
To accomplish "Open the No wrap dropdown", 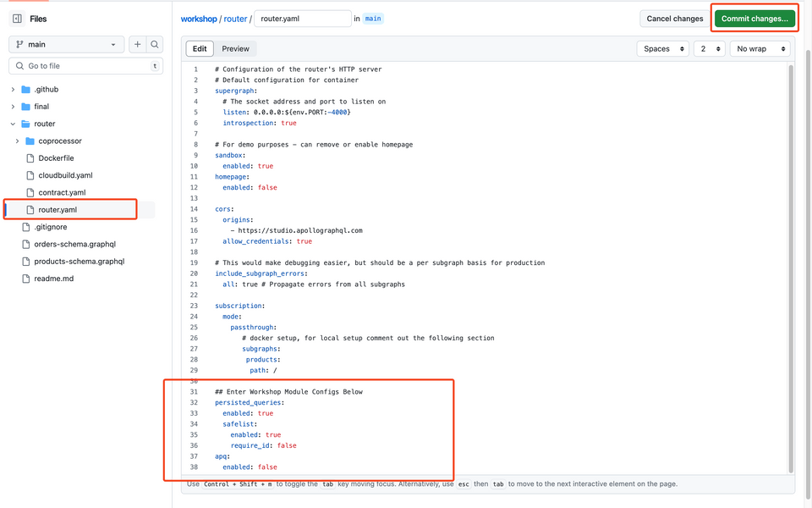I will pos(760,49).
